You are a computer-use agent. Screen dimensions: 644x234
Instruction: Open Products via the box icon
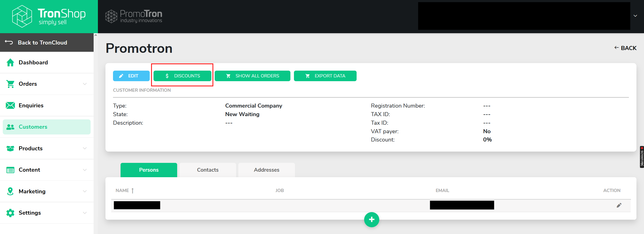click(10, 148)
